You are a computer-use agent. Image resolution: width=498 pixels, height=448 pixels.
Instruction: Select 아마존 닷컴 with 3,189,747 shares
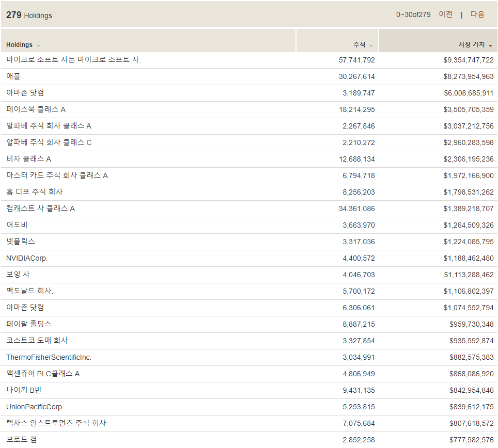pos(25,93)
